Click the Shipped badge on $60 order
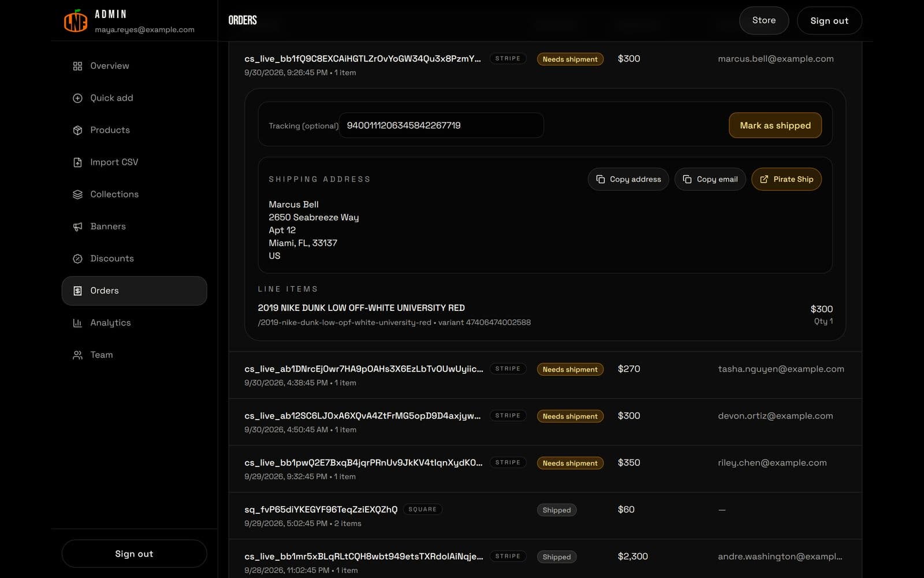The width and height of the screenshot is (924, 578). pos(557,510)
